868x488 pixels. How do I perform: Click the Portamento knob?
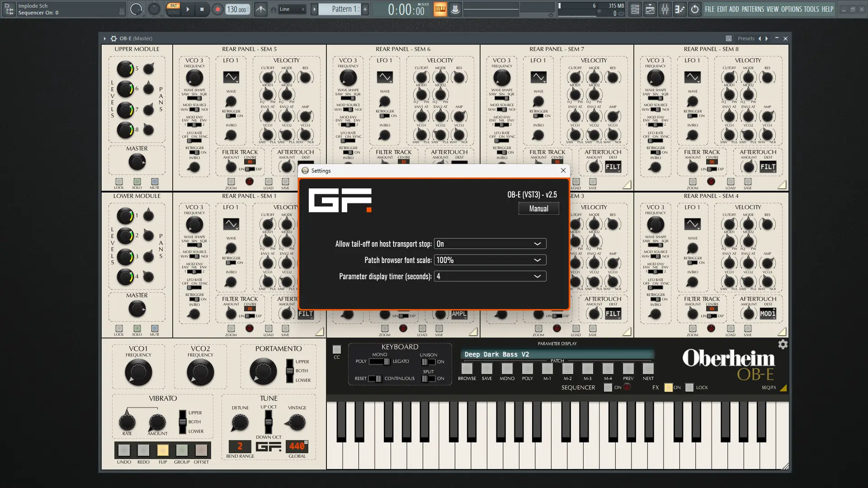click(263, 371)
